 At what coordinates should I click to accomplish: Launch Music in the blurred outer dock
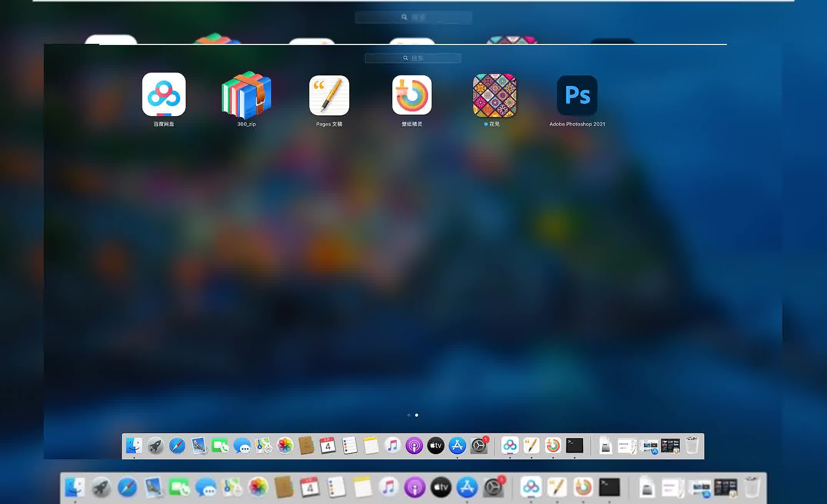click(388, 487)
